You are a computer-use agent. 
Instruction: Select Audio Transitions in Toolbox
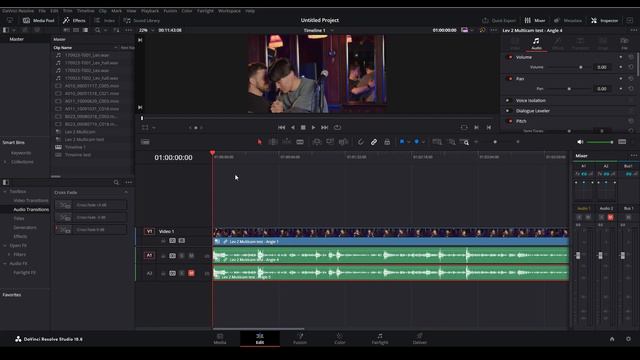pyautogui.click(x=31, y=209)
